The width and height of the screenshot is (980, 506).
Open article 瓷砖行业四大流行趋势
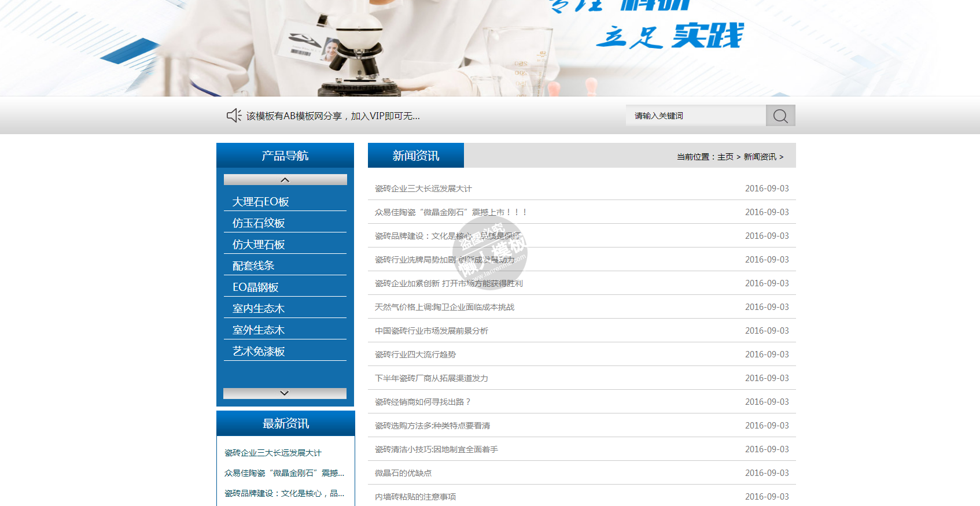click(x=415, y=354)
